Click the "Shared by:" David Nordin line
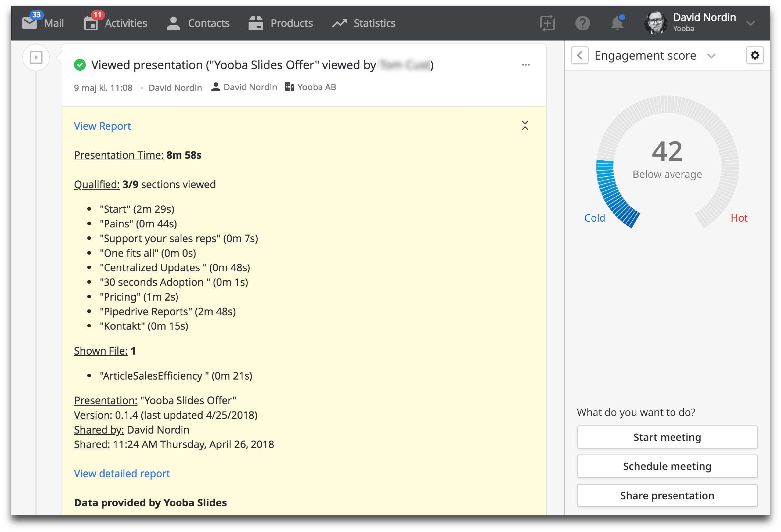The width and height of the screenshot is (781, 532). click(132, 430)
